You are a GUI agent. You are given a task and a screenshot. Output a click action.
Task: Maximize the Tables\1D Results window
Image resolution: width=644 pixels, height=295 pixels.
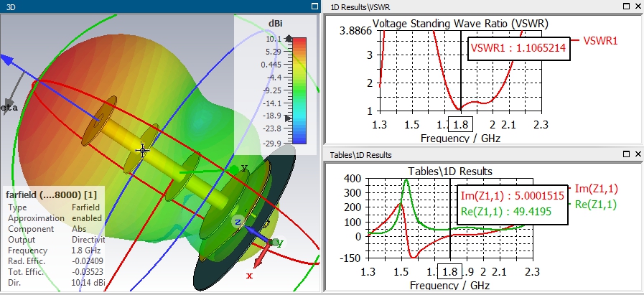point(626,154)
